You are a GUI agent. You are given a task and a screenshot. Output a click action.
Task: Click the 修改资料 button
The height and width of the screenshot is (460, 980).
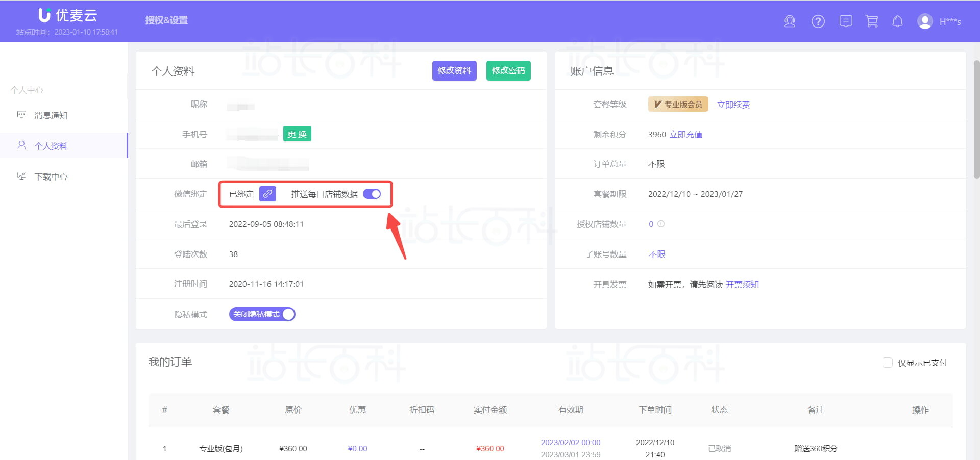pos(454,70)
